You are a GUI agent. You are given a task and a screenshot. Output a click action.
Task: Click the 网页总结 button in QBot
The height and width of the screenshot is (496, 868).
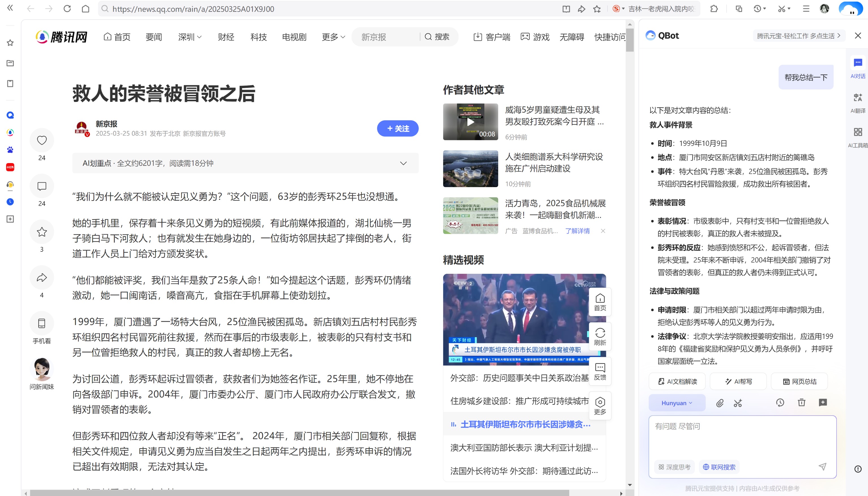[x=799, y=381]
